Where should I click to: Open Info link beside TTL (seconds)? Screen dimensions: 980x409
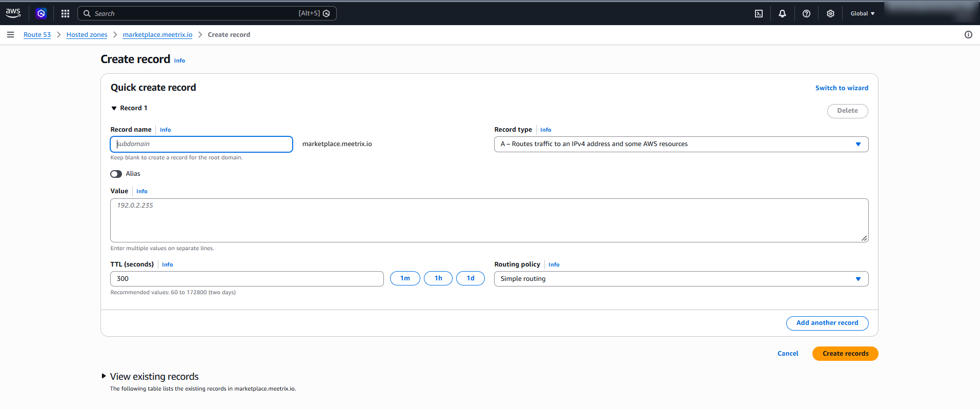click(x=168, y=265)
